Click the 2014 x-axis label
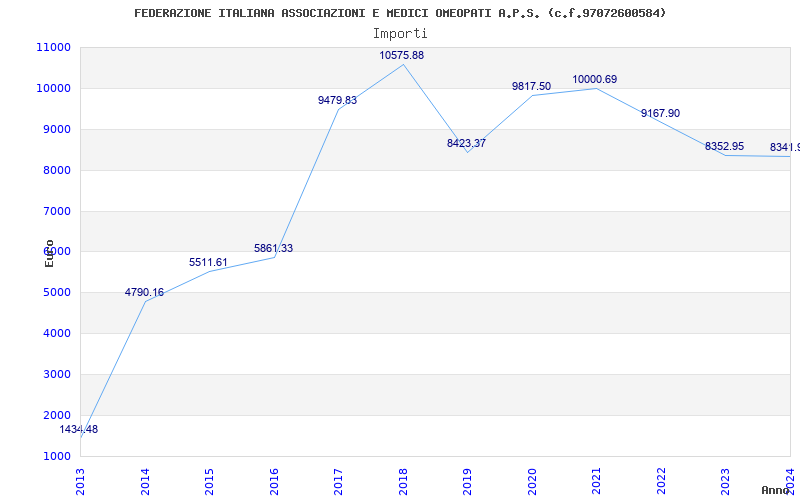800x500 pixels. click(145, 481)
